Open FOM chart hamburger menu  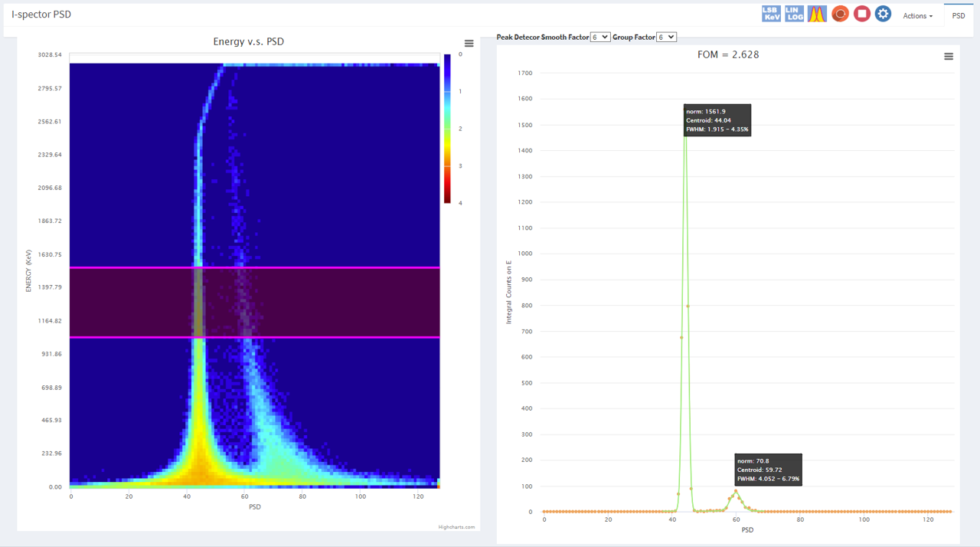point(949,57)
